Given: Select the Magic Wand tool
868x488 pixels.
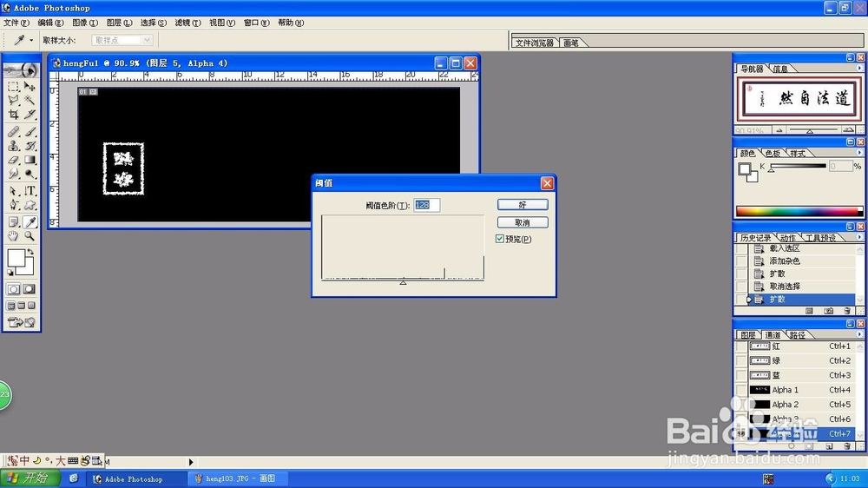Looking at the screenshot, I should point(30,100).
